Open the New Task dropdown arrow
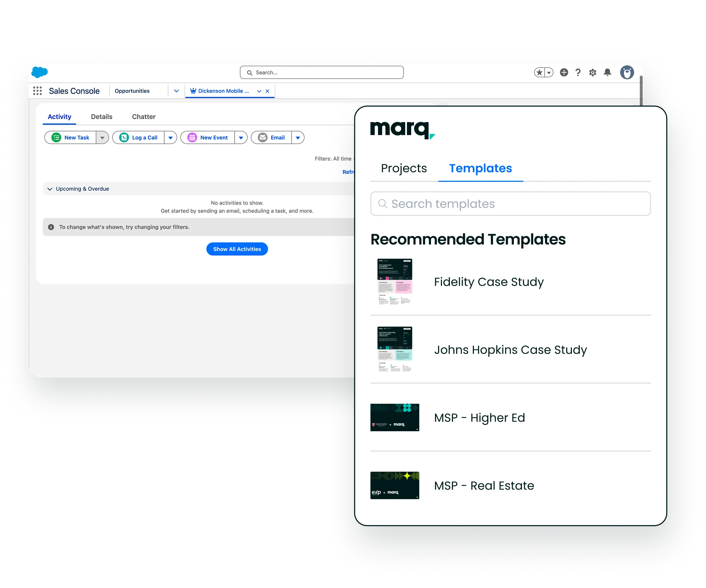Image resolution: width=706 pixels, height=588 pixels. click(x=102, y=138)
